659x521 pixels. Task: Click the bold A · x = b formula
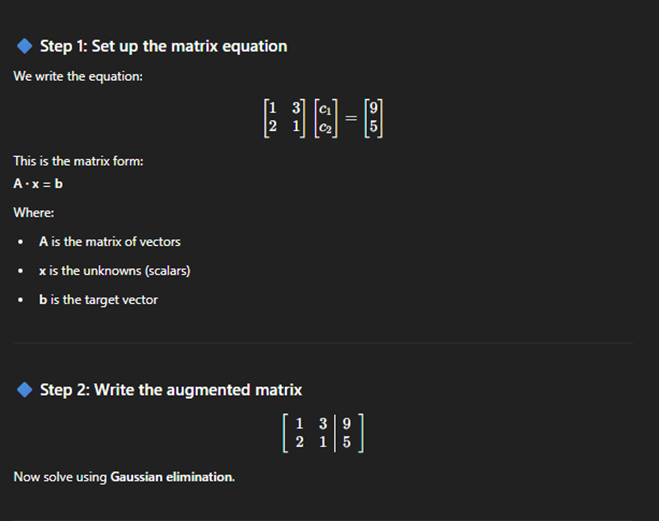point(38,184)
